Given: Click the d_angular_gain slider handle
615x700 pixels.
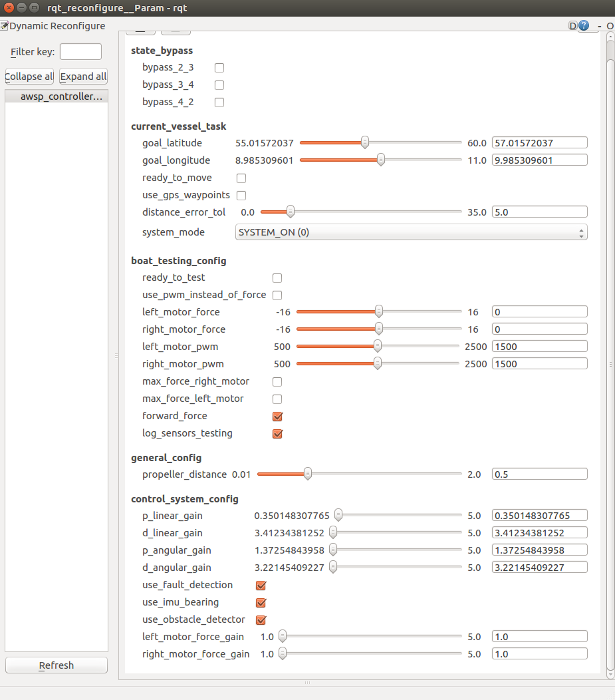Looking at the screenshot, I should [x=333, y=567].
